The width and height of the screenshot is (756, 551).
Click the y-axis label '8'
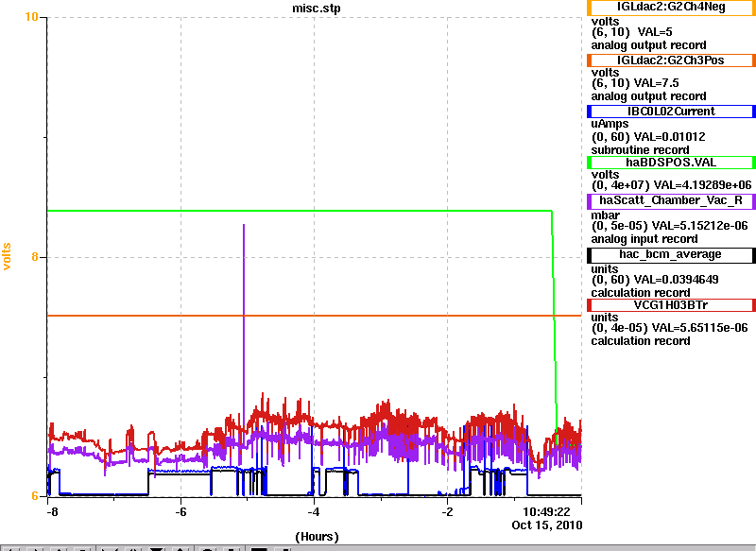[x=35, y=256]
